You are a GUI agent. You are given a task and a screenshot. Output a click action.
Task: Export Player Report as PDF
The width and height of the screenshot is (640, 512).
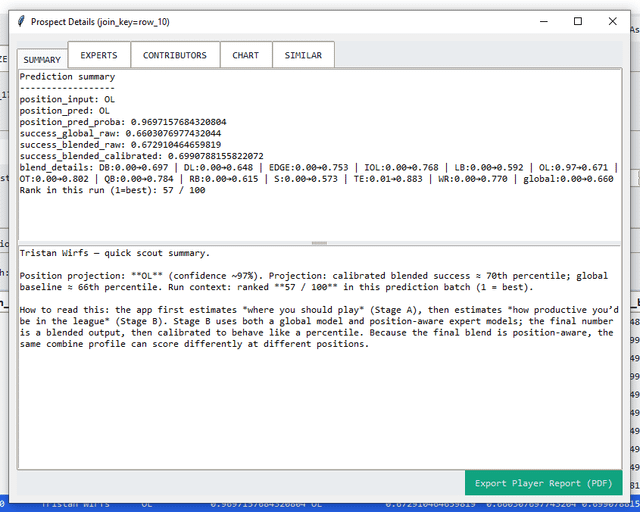[x=542, y=483]
